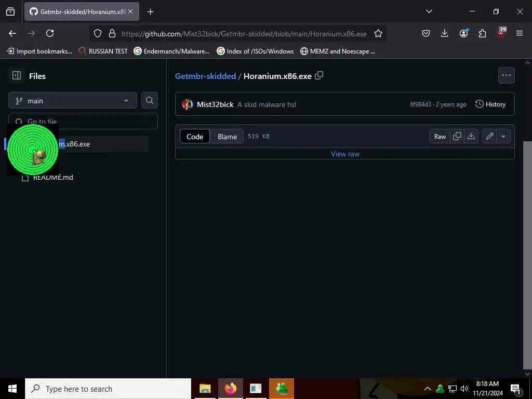Open the green people app in taskbar
The width and height of the screenshot is (532, 399).
(282, 389)
